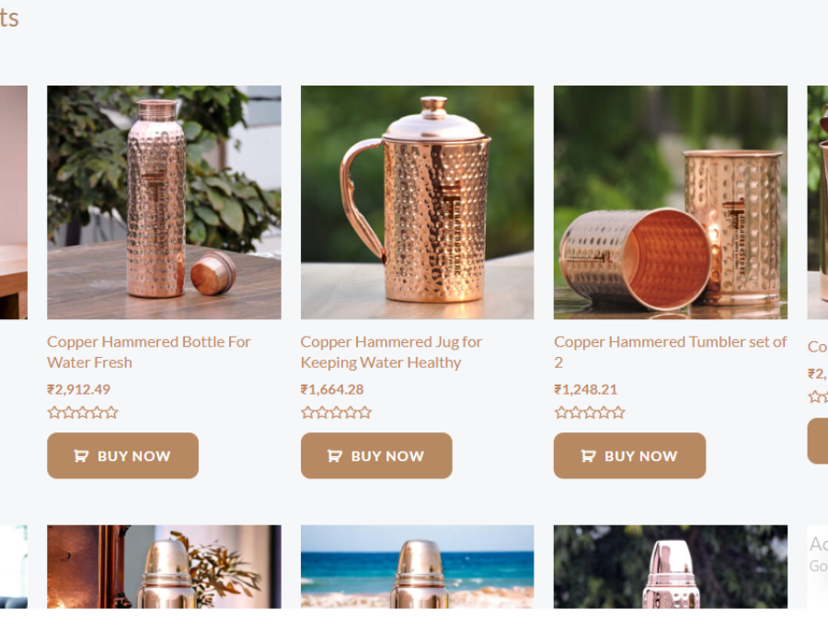Open the Copper Hammered Tumbler set of 2 link
The image size is (828, 644).
click(670, 352)
